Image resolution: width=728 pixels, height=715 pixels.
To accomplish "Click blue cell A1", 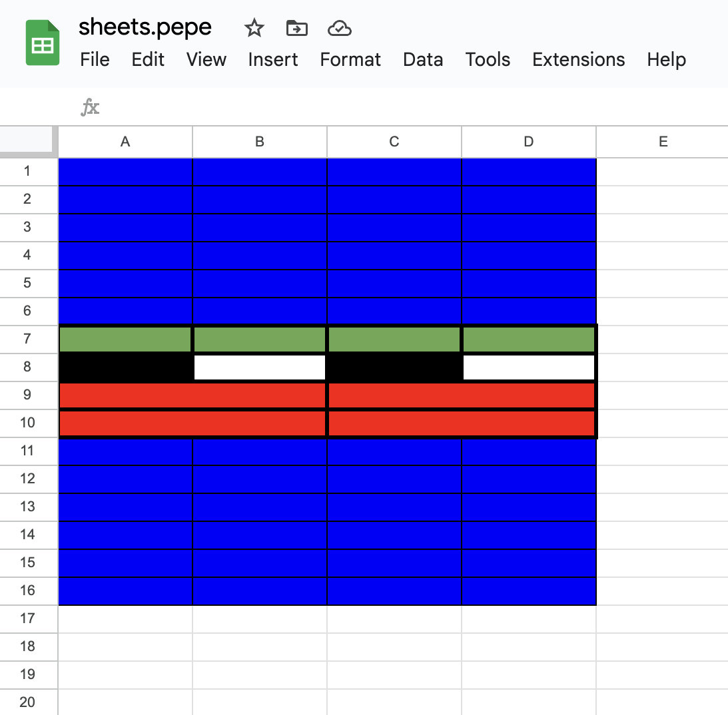I will coord(125,172).
